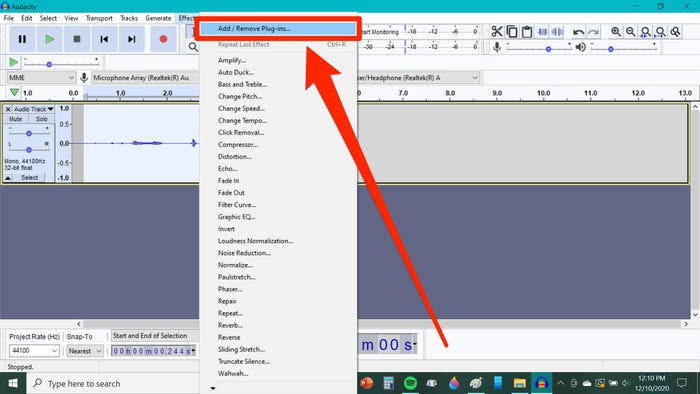
Task: Mute the Audio Track
Action: click(x=16, y=119)
